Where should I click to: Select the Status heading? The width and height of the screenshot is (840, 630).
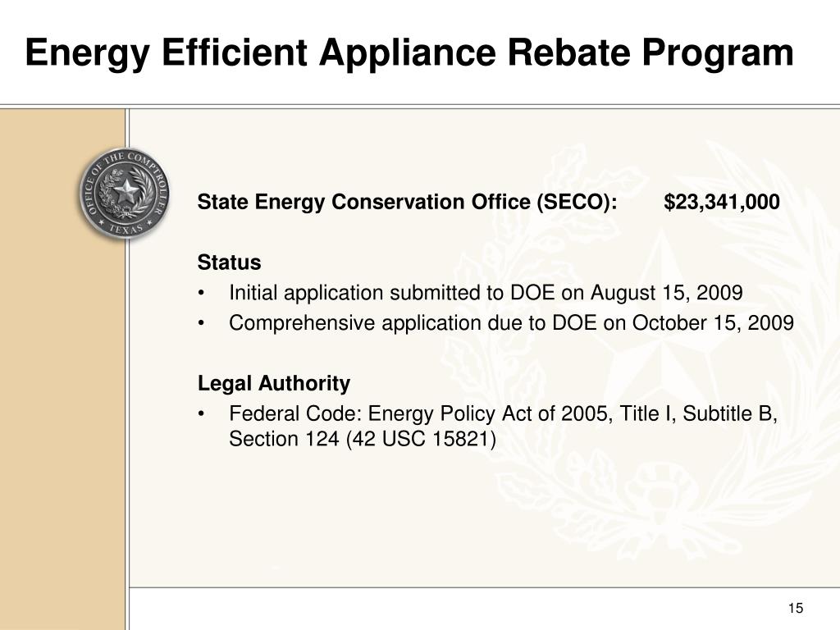tap(230, 262)
